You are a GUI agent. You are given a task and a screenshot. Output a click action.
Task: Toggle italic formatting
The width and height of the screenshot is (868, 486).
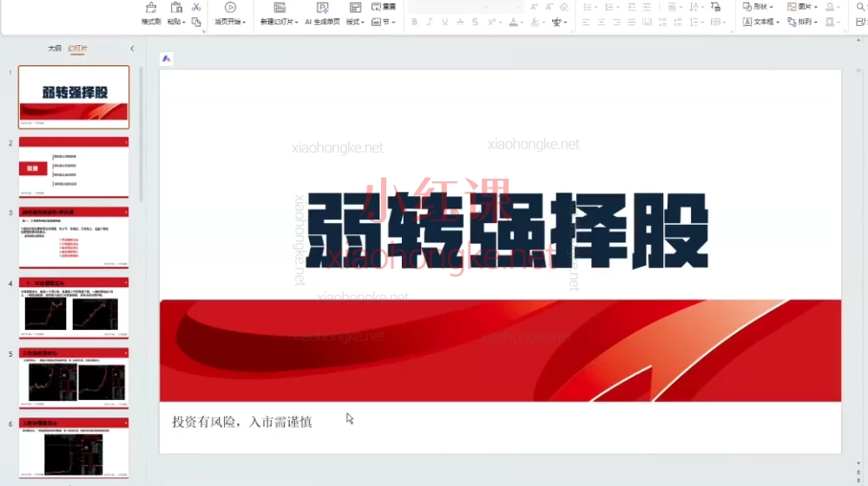click(430, 23)
